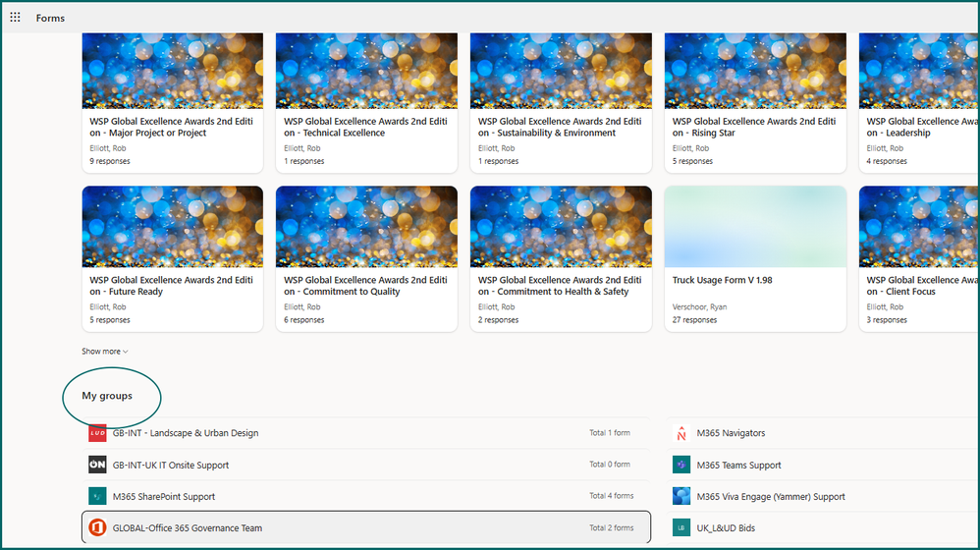Image resolution: width=980 pixels, height=550 pixels.
Task: Click the Commitment to Quality form thumbnail
Action: coord(367,227)
